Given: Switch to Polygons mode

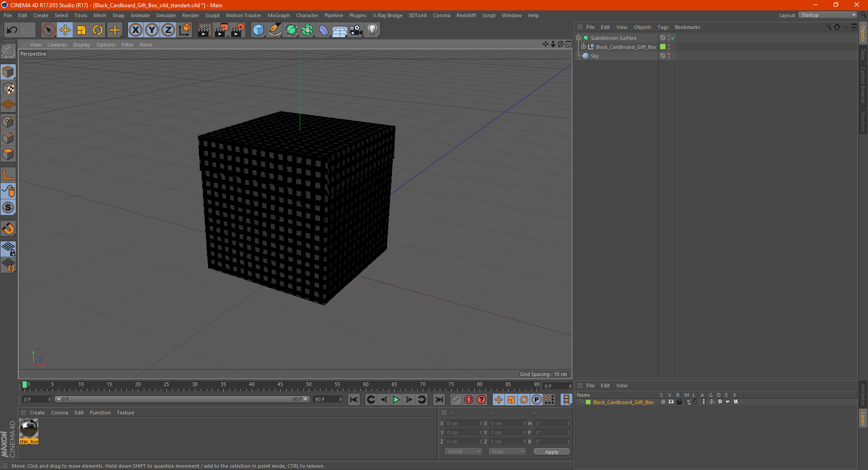Looking at the screenshot, I should (x=8, y=154).
